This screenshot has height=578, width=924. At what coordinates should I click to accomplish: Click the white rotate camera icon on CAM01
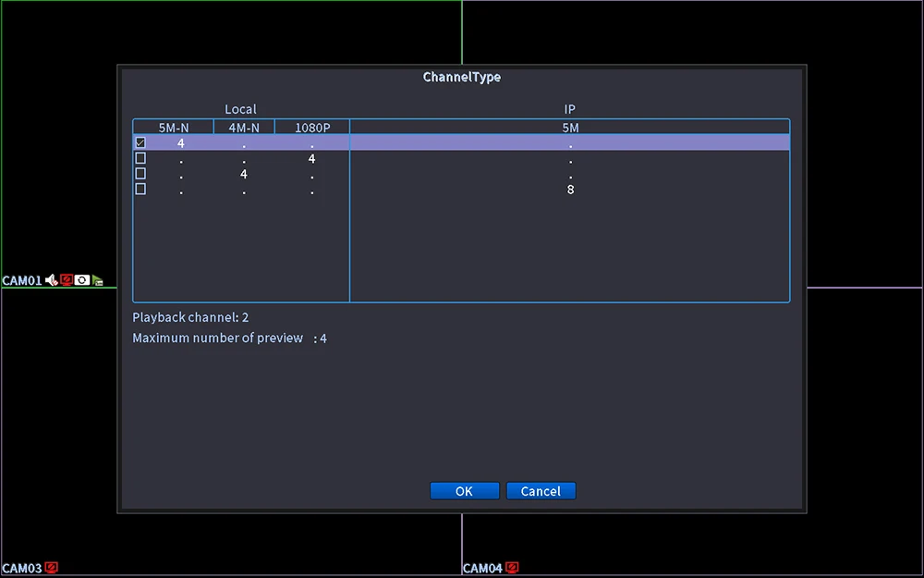pos(82,280)
